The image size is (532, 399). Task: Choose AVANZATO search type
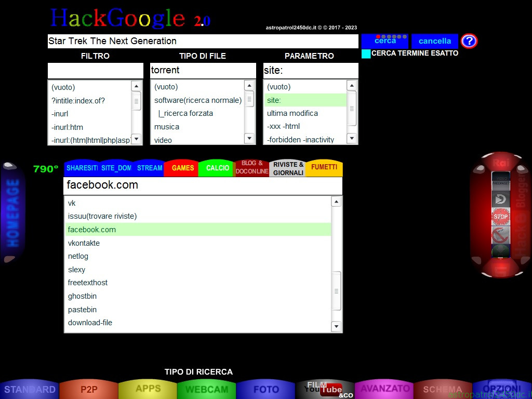coord(384,389)
